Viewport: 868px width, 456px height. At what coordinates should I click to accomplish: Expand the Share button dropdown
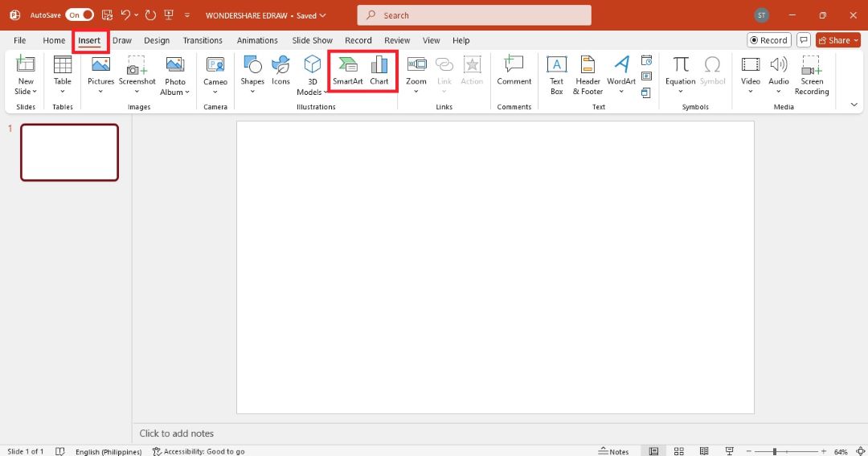click(x=857, y=40)
